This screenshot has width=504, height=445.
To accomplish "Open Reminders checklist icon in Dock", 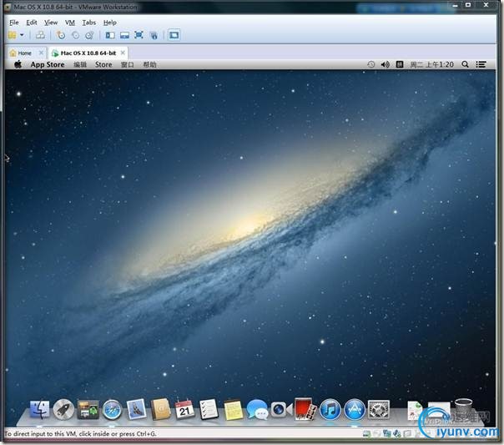I will click(x=209, y=409).
